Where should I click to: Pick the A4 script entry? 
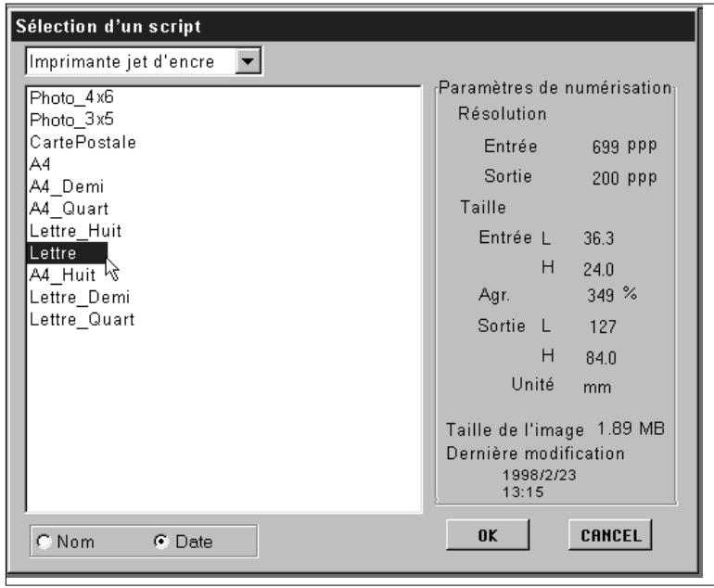(x=40, y=164)
